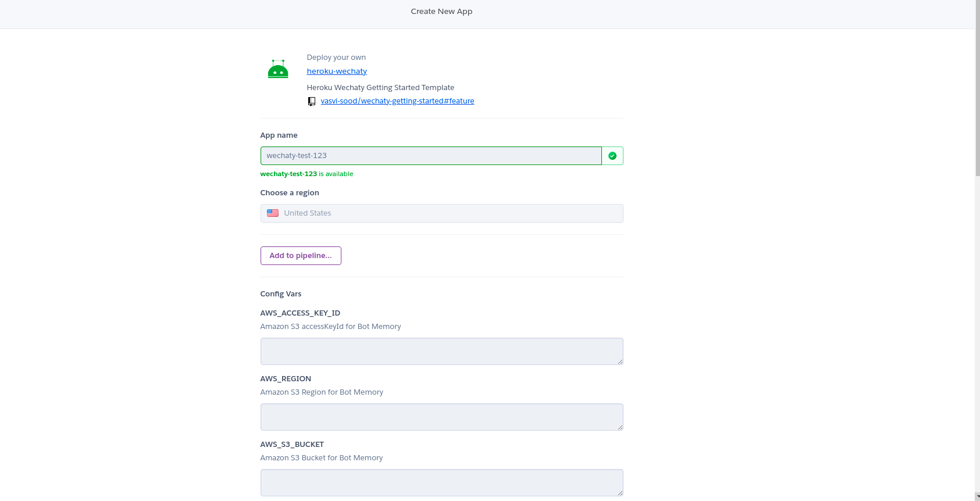Screen dimensions: 980x501
Task: Select the AWS_REGION input area
Action: 441,417
